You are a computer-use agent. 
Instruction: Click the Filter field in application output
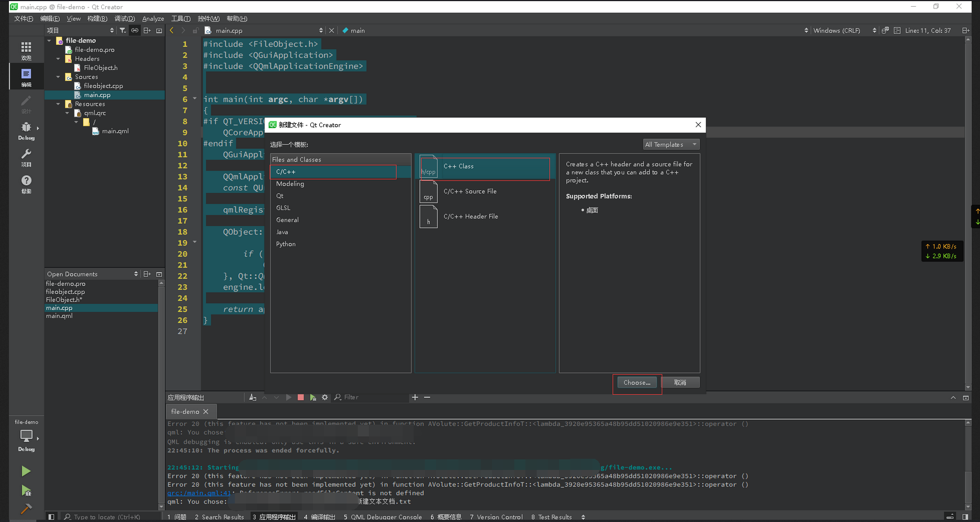click(x=371, y=397)
